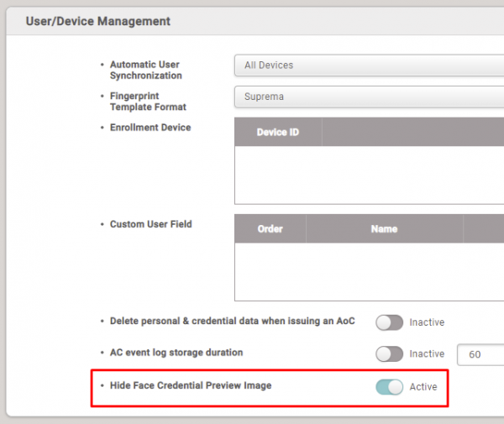Toggle Hide Face Credential Preview Image switch
This screenshot has width=504, height=424.
pos(390,386)
